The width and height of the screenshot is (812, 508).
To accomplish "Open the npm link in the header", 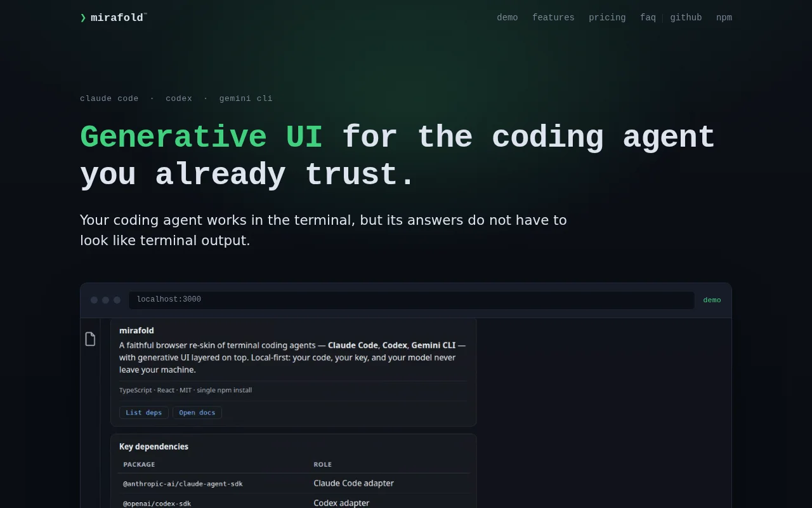I will coord(724,18).
